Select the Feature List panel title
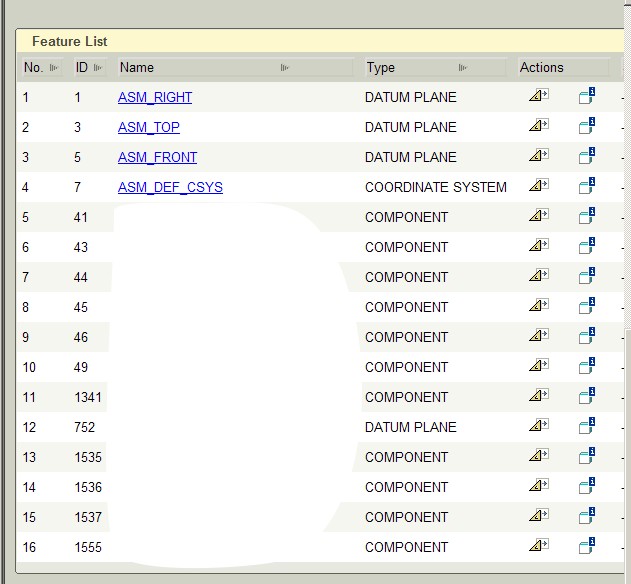631x584 pixels. [x=70, y=41]
